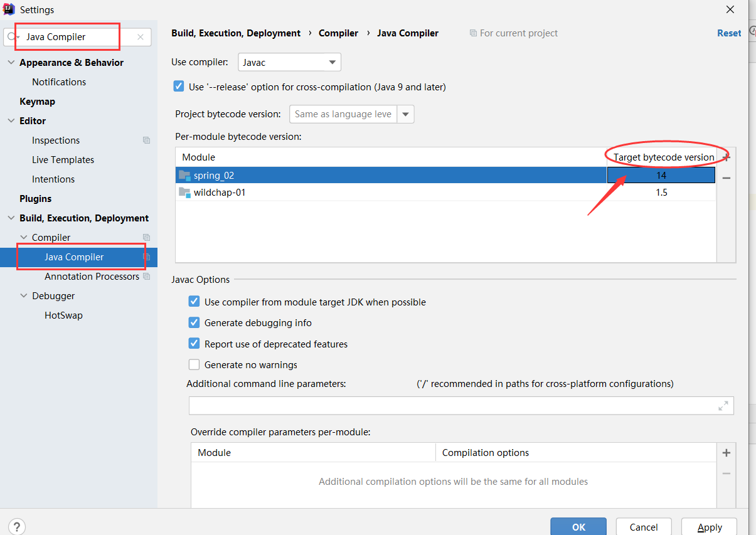Open the Plugins settings page

(x=35, y=199)
